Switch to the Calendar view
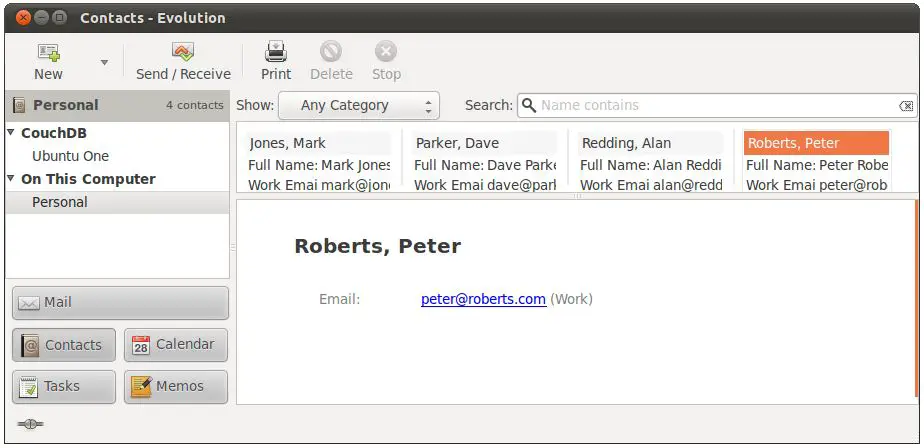The image size is (924, 448). [x=176, y=345]
